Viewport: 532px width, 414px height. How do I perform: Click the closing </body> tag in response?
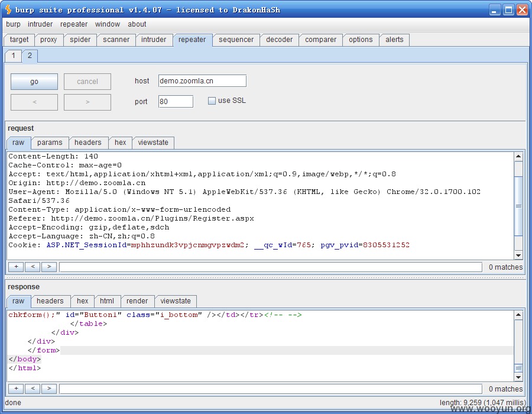24,359
